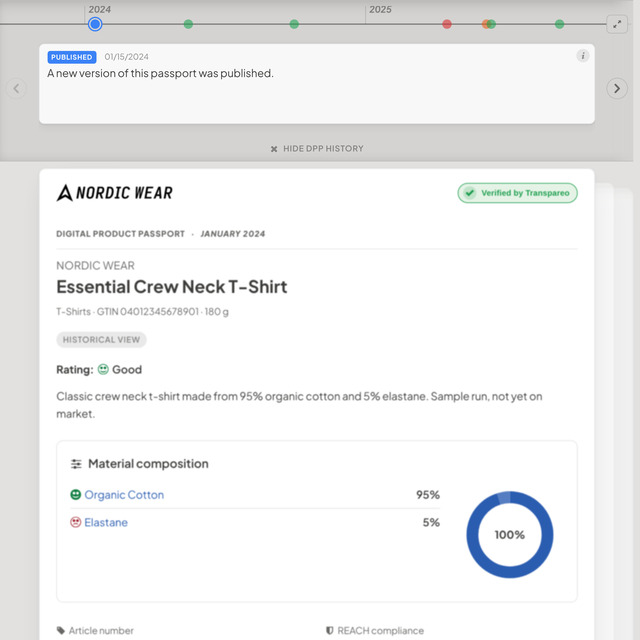
Task: Select the second green marker in 2024
Action: click(x=294, y=24)
